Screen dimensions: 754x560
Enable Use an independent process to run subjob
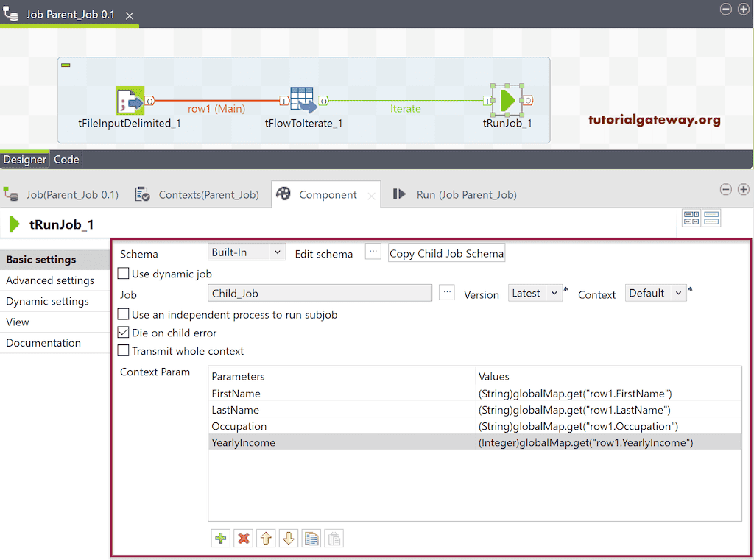124,314
